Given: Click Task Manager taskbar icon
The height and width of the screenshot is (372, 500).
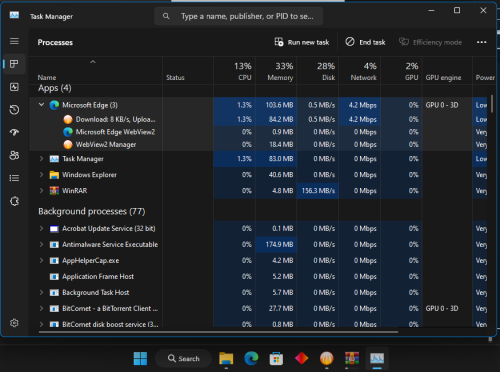Looking at the screenshot, I should (377, 359).
